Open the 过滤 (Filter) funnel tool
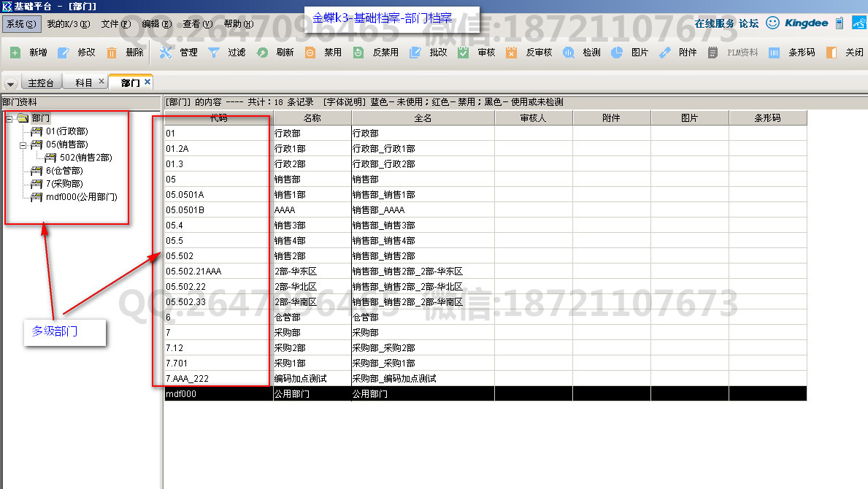Screen dimensions: 868x489 pyautogui.click(x=214, y=53)
